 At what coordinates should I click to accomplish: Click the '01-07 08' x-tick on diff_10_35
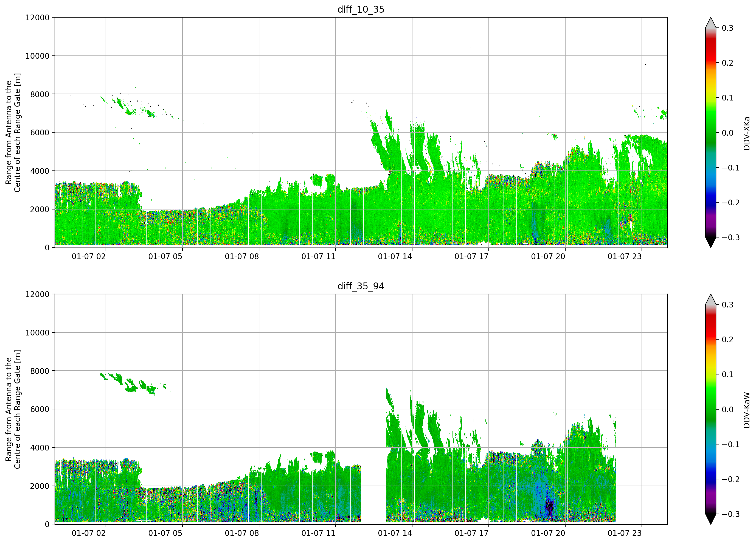tap(242, 256)
